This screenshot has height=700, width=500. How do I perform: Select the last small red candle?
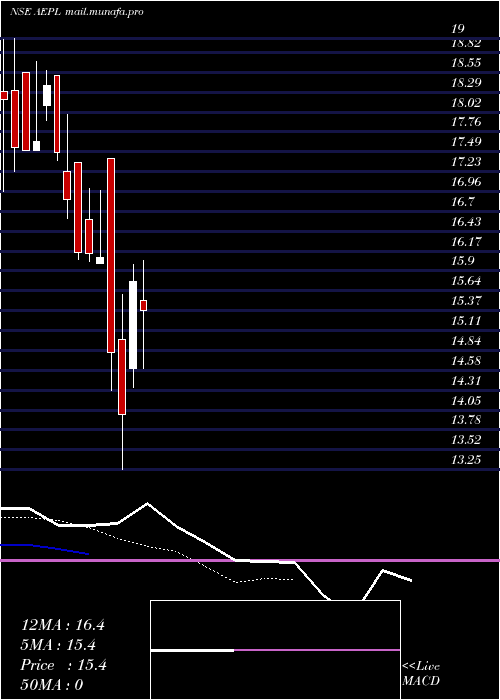point(144,305)
